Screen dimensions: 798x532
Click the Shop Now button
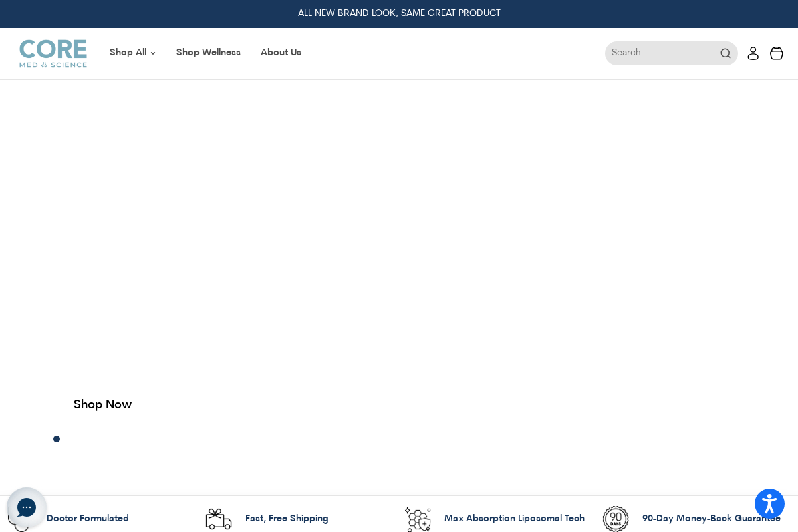click(102, 405)
